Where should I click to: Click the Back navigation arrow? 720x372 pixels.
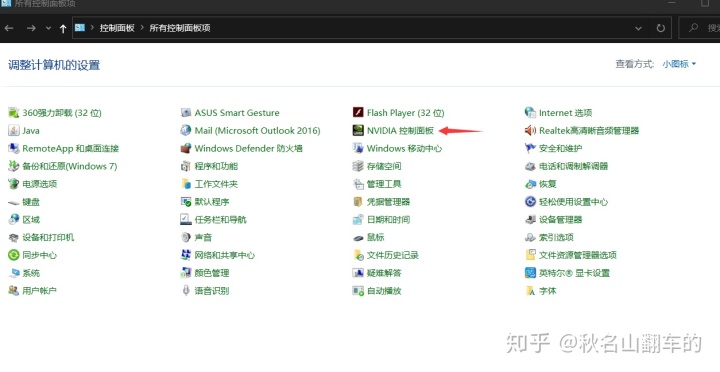(9, 28)
